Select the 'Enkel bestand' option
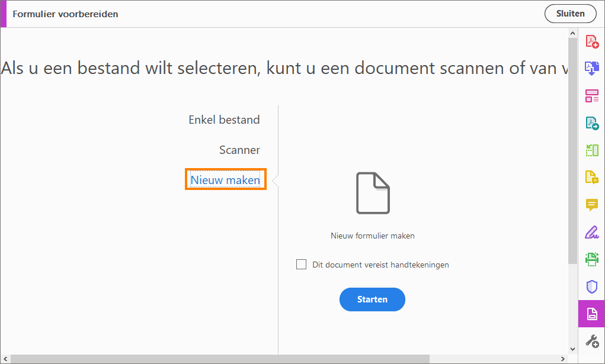This screenshot has width=605, height=364. [x=224, y=120]
